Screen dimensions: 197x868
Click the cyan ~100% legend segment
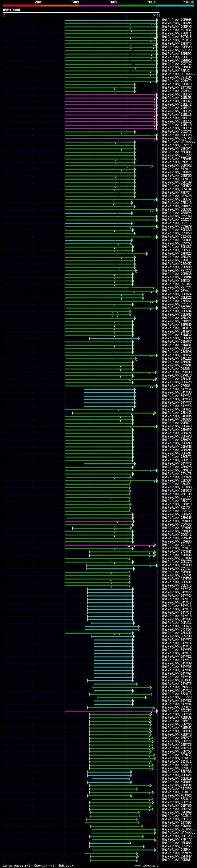(x=175, y=6)
